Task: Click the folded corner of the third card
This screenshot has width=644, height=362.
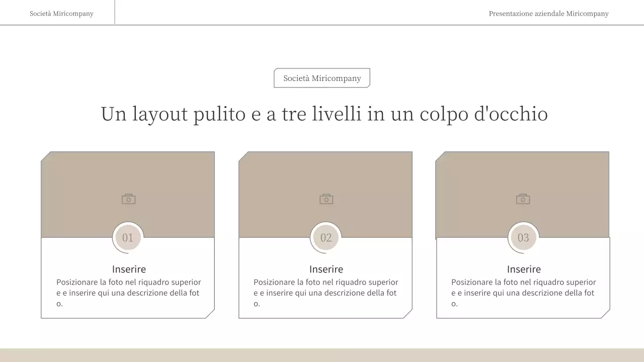Action: [604, 314]
